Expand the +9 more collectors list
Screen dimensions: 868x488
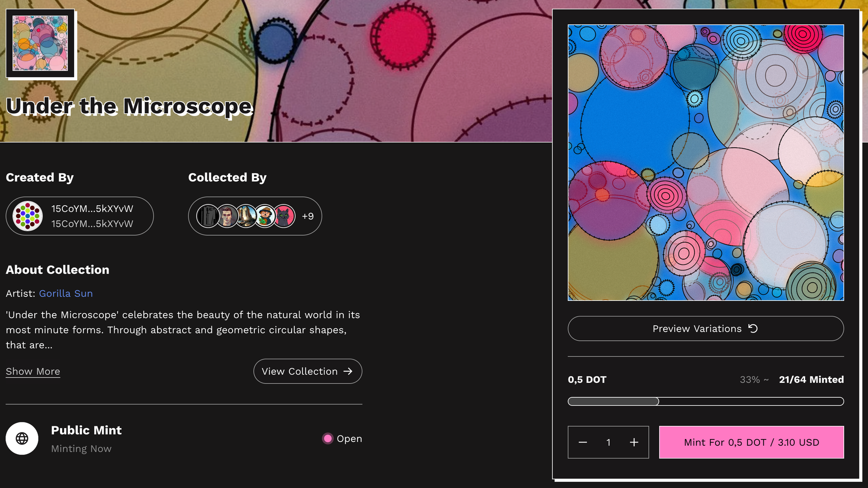click(x=308, y=216)
